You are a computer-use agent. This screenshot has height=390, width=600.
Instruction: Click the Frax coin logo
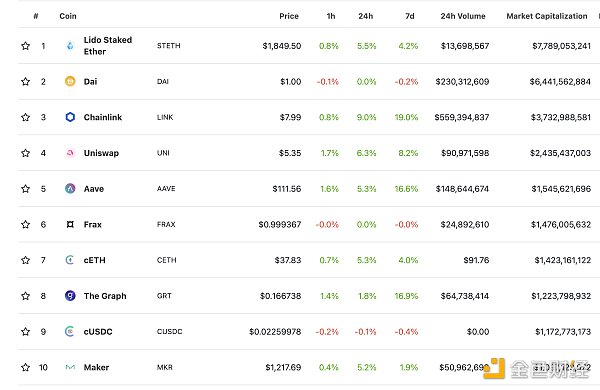(70, 224)
